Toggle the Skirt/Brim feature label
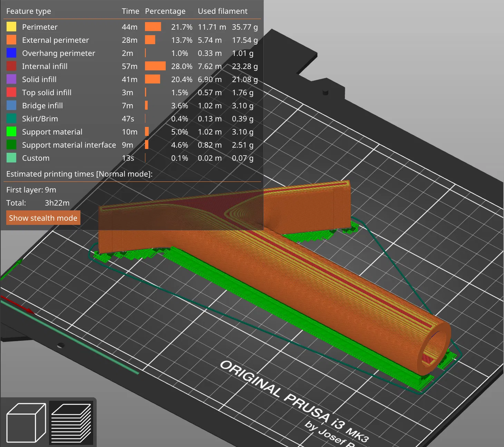Image resolution: width=504 pixels, height=447 pixels. pyautogui.click(x=40, y=119)
